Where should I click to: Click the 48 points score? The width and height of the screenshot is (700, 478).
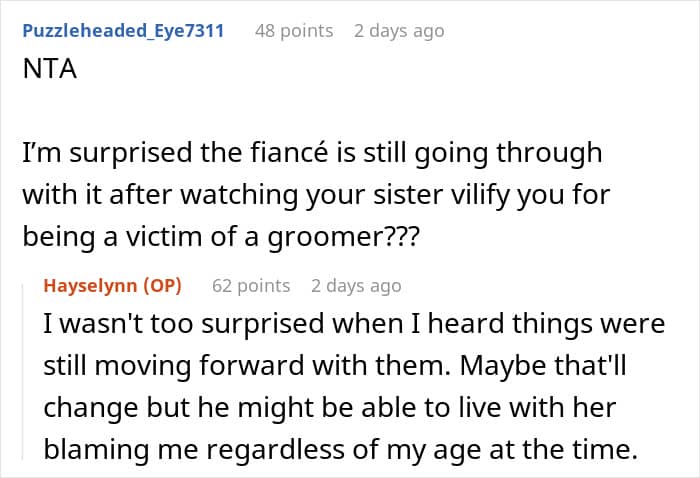294,31
